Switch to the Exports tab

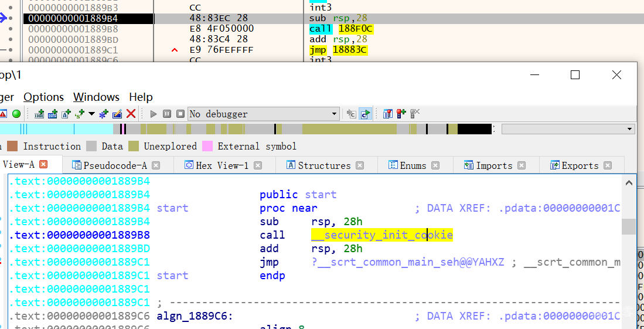[x=580, y=165]
